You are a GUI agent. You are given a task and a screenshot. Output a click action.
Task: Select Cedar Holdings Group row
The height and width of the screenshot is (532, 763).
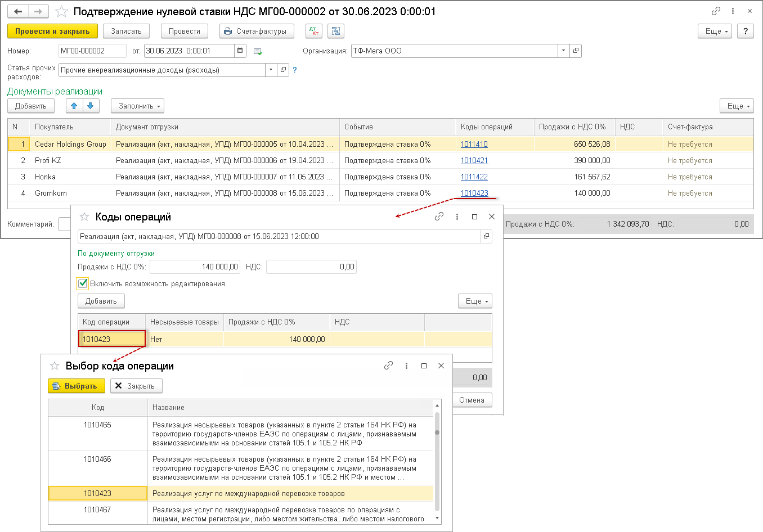coord(380,144)
